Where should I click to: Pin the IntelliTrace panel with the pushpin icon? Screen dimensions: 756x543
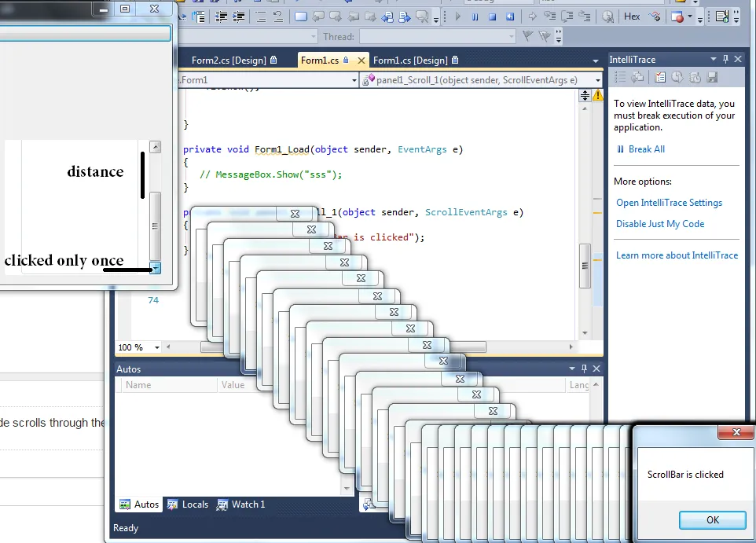[725, 59]
